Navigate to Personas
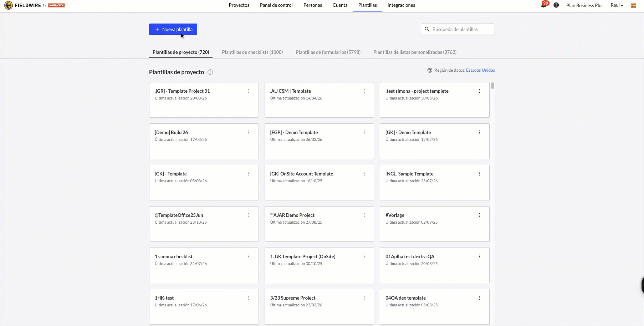Image resolution: width=644 pixels, height=326 pixels. click(x=313, y=5)
